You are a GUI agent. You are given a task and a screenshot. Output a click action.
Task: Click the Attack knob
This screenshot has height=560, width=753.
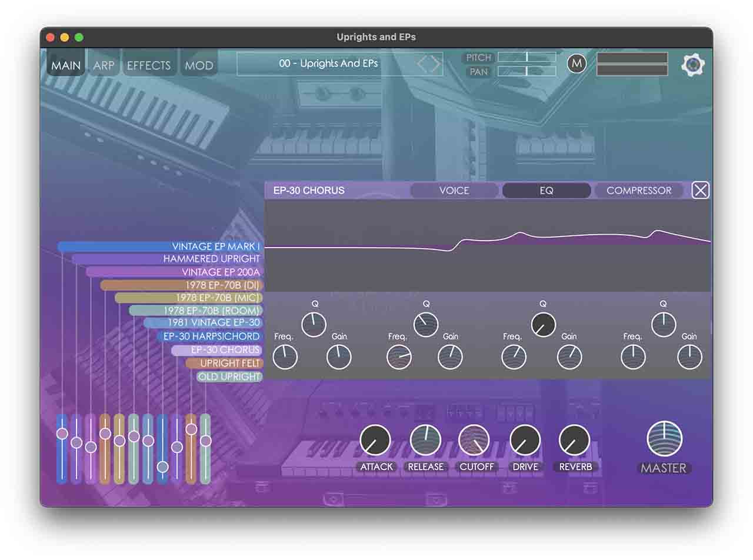[x=375, y=441]
